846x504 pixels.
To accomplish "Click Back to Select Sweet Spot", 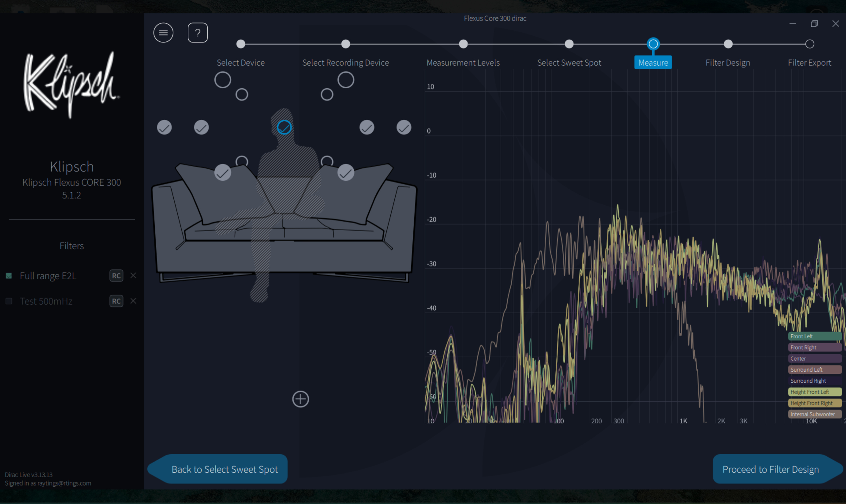I will 224,469.
